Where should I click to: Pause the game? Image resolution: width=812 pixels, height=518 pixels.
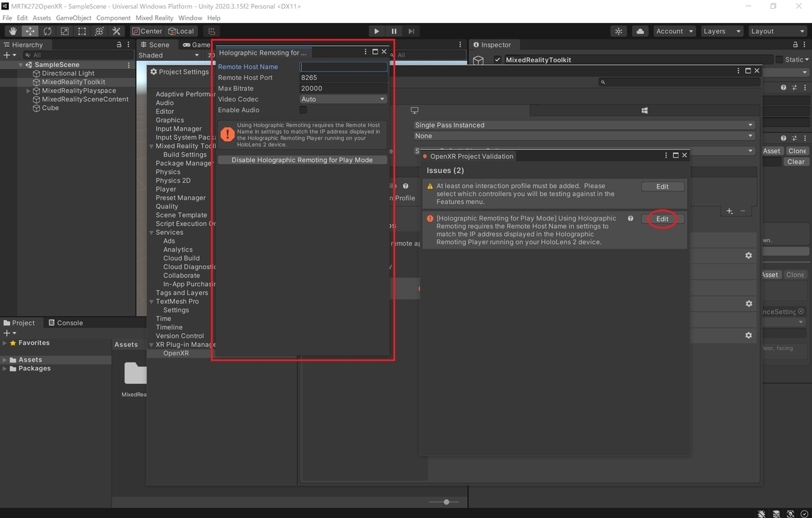[x=394, y=31]
